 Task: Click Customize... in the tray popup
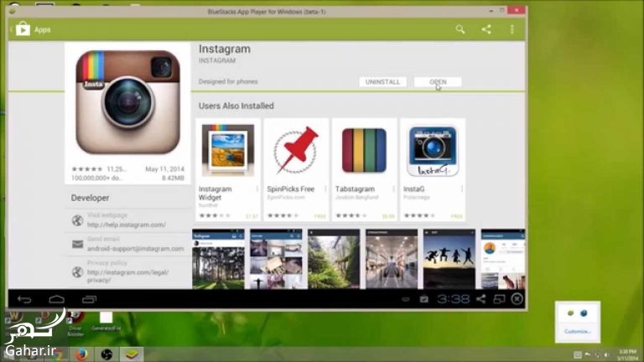click(577, 331)
